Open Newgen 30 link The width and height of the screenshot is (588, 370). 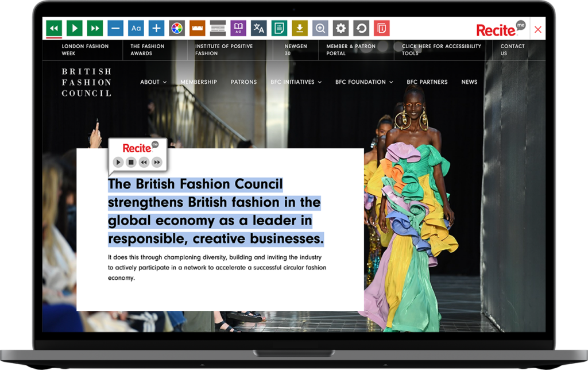296,49
